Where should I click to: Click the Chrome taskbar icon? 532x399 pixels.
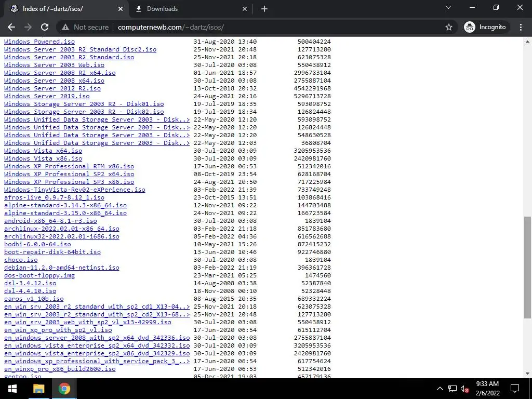tap(64, 389)
